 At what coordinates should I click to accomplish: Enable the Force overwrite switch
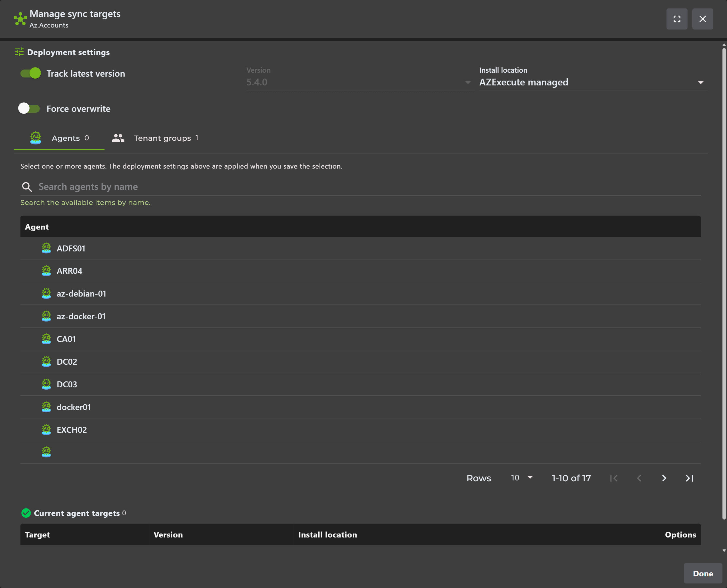(29, 108)
